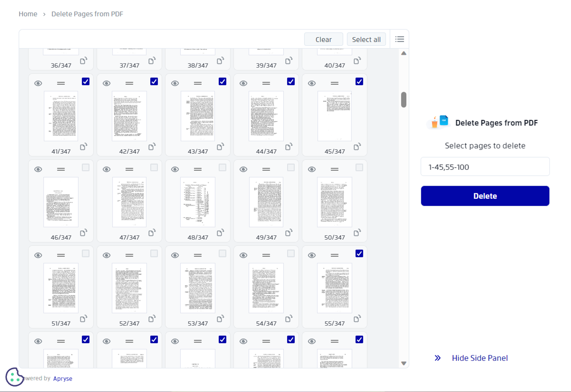
Task: Click the rotate icon on page 55
Action: [357, 319]
